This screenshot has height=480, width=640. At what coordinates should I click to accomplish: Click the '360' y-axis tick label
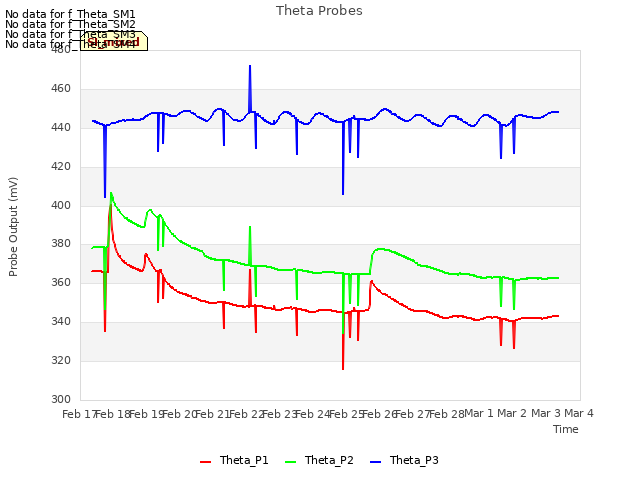61,282
